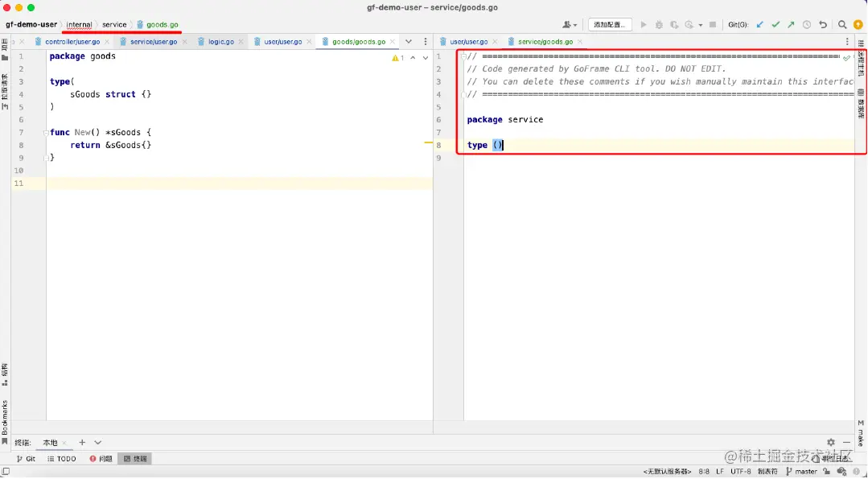Open the Database tool window on right

862,104
